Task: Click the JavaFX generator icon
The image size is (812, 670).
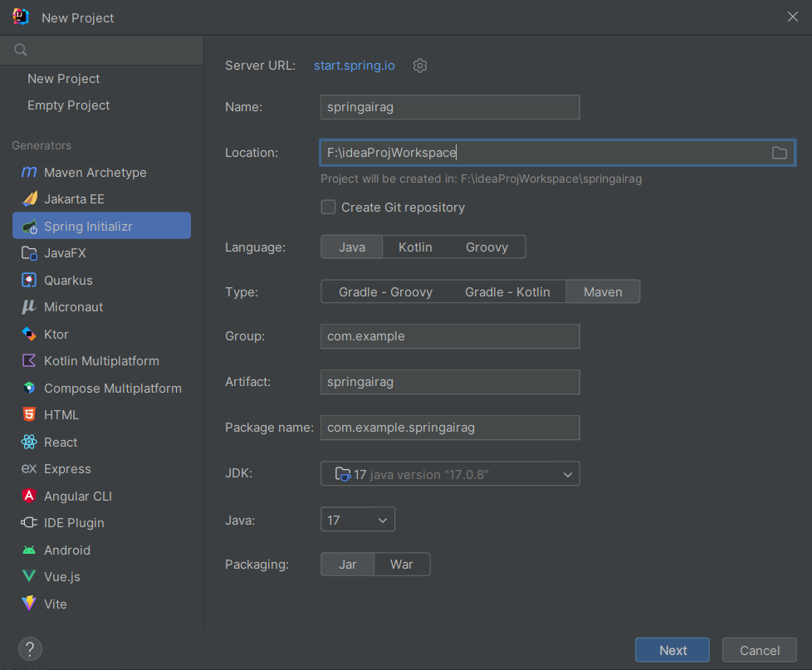Action: click(29, 253)
